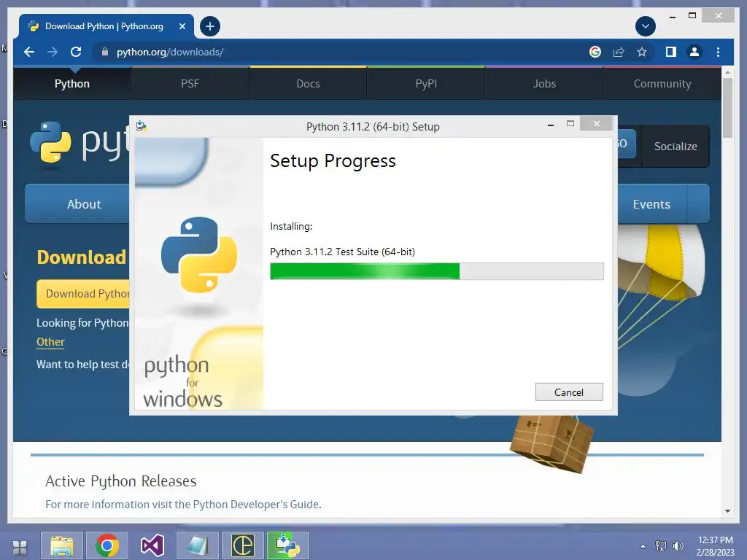The width and height of the screenshot is (747, 560).
Task: Share this page via the share icon
Action: click(x=619, y=52)
